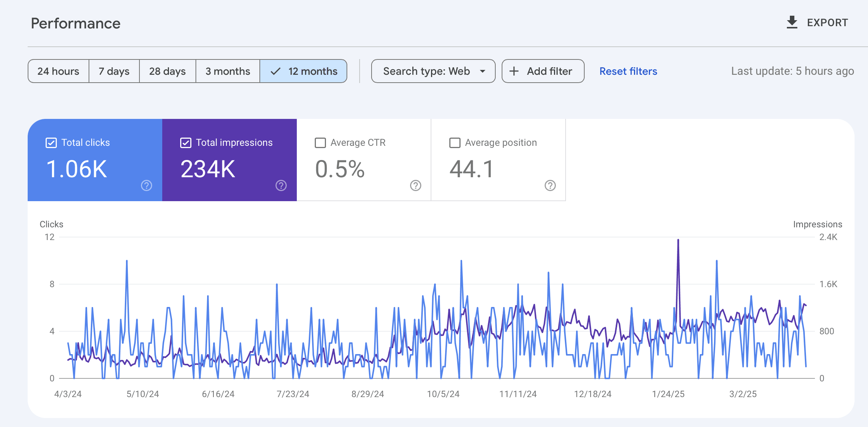This screenshot has width=868, height=427.
Task: Click the plus icon in Add filter
Action: (514, 71)
